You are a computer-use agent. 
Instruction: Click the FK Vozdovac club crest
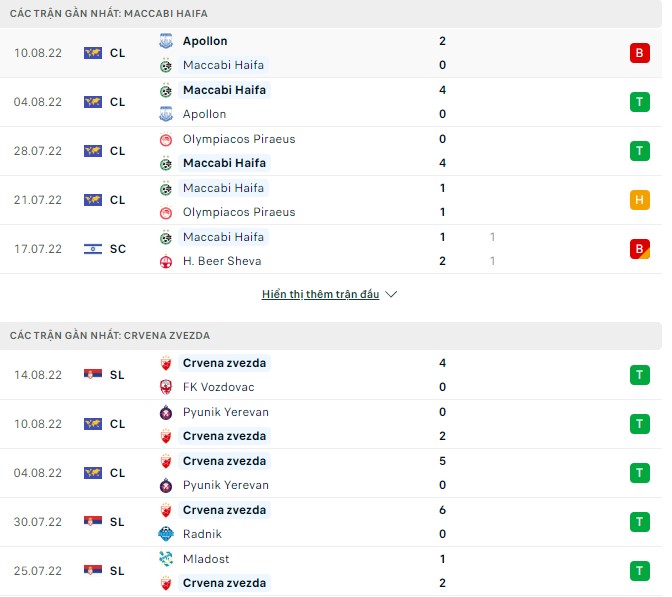pos(166,387)
